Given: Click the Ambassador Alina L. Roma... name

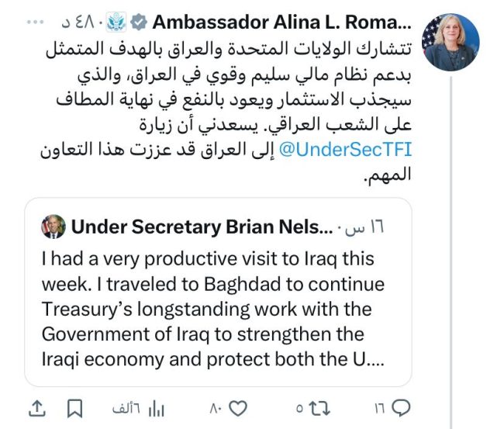Looking at the screenshot, I should pos(281,22).
